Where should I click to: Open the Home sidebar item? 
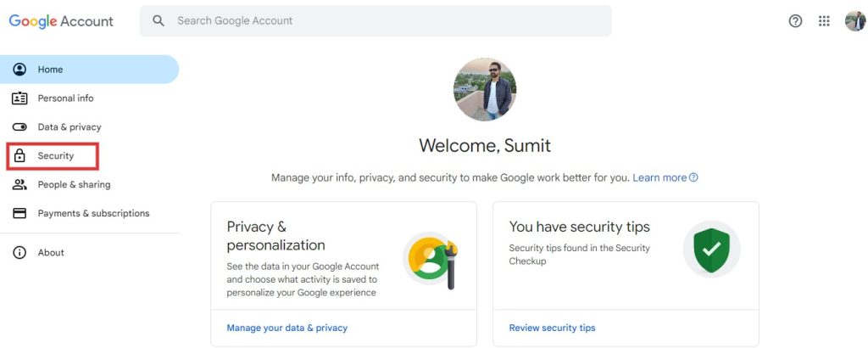tap(89, 70)
